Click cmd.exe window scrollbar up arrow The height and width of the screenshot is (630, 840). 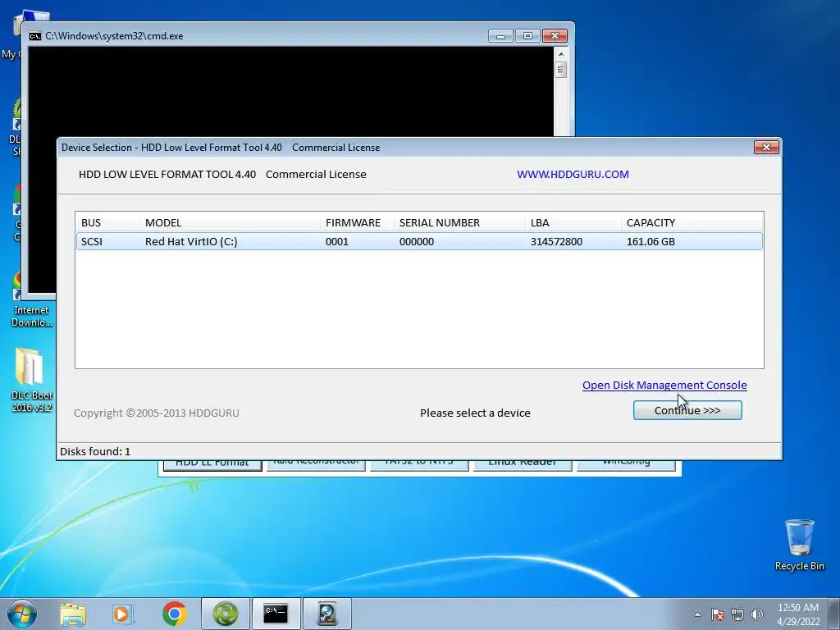(561, 54)
